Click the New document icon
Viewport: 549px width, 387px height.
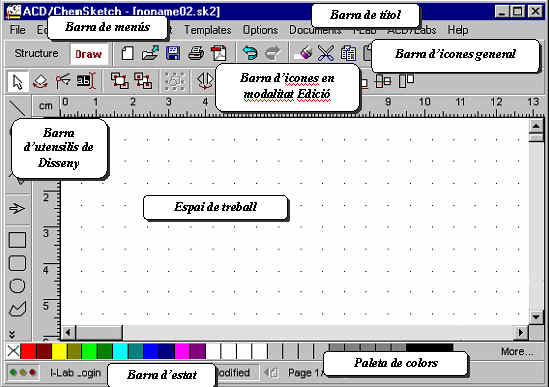(x=127, y=54)
